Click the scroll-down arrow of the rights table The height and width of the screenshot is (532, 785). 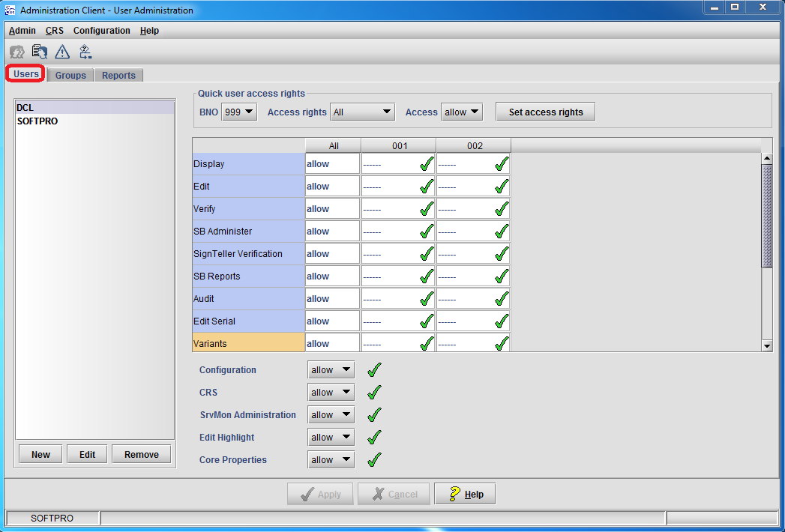click(x=767, y=345)
